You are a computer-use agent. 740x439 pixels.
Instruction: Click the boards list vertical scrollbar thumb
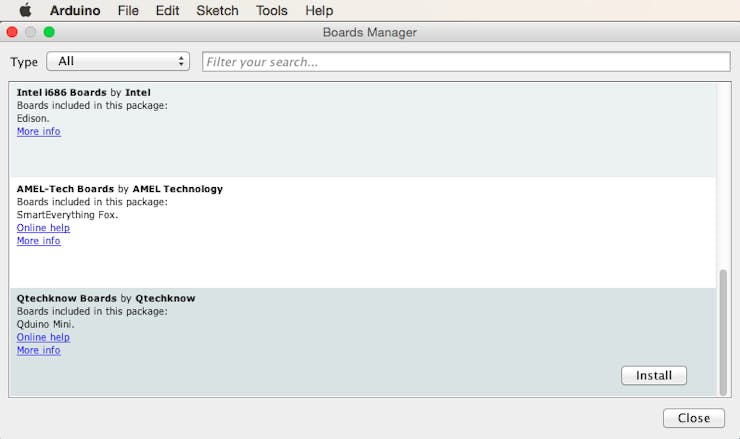[723, 332]
